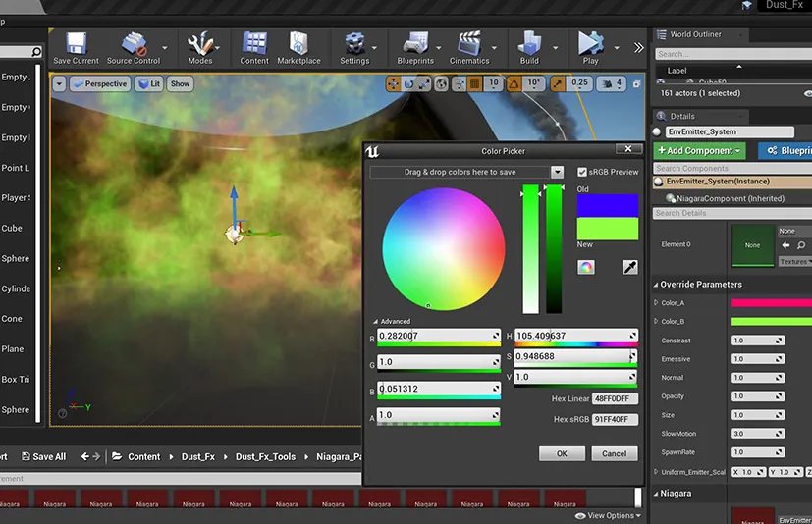Navigate back in Content Browser history
Viewport: 812px width, 524px height.
coord(84,456)
